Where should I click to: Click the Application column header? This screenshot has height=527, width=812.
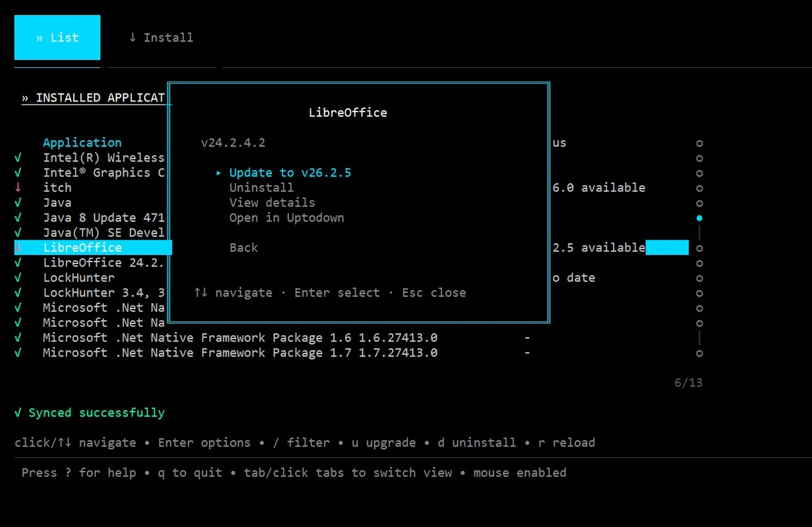click(82, 143)
